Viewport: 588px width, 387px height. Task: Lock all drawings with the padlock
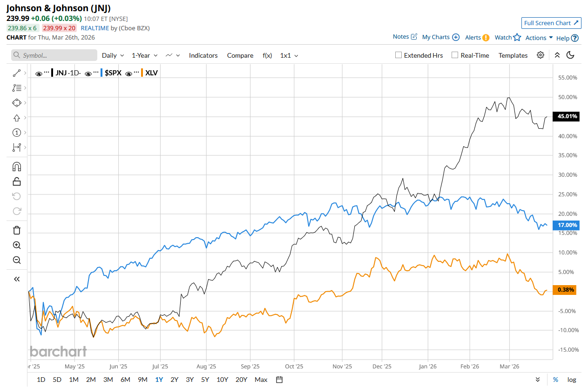[17, 181]
